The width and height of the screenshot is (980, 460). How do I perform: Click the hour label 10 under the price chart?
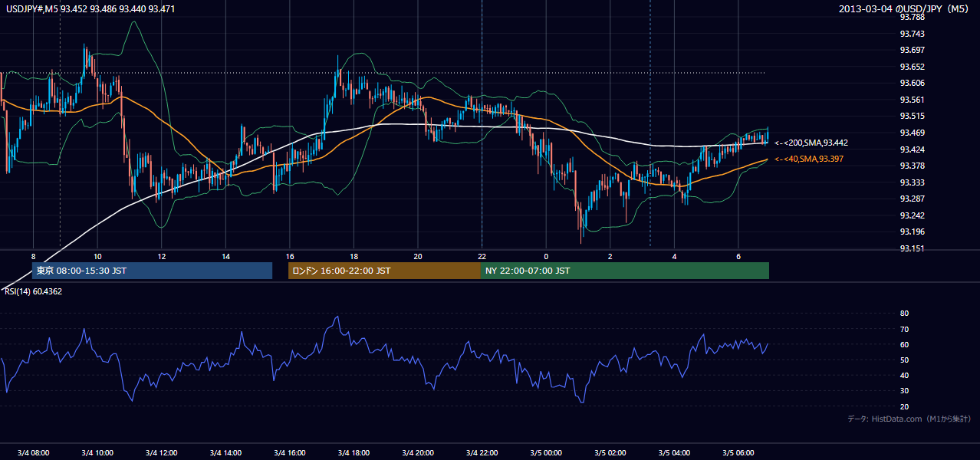[97, 256]
